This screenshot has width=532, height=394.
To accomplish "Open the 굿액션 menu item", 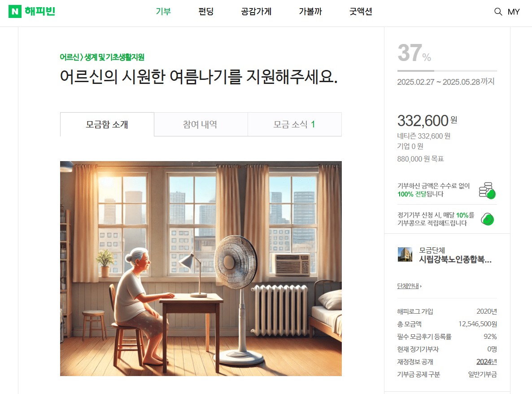I will tap(361, 12).
